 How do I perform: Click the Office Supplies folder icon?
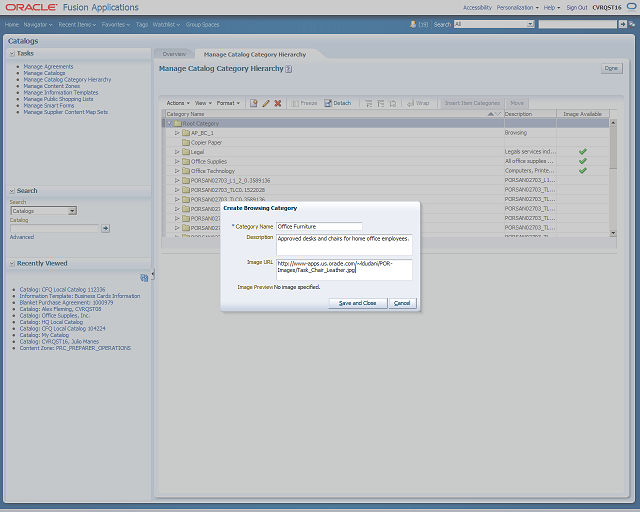[186, 161]
